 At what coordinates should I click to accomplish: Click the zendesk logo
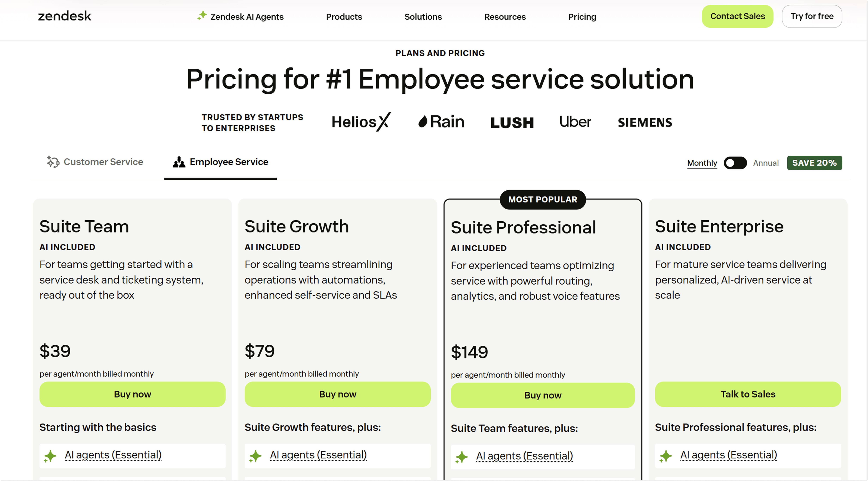click(x=64, y=16)
